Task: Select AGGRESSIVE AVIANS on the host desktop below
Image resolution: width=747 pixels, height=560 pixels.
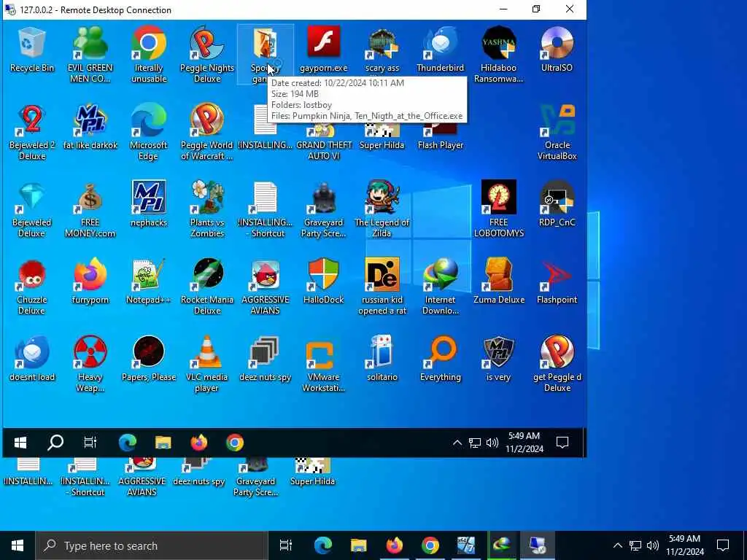Action: [142, 477]
